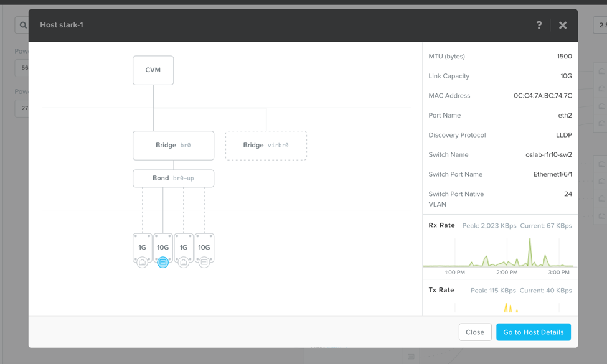Select the rightmost 10G NIC port icon
The width and height of the screenshot is (607, 364).
pos(204,262)
